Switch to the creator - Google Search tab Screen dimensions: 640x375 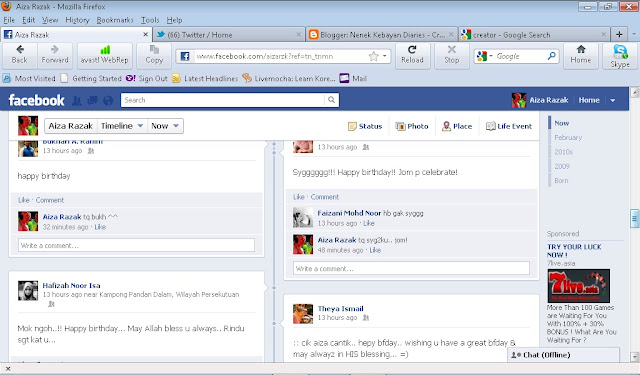[534, 35]
